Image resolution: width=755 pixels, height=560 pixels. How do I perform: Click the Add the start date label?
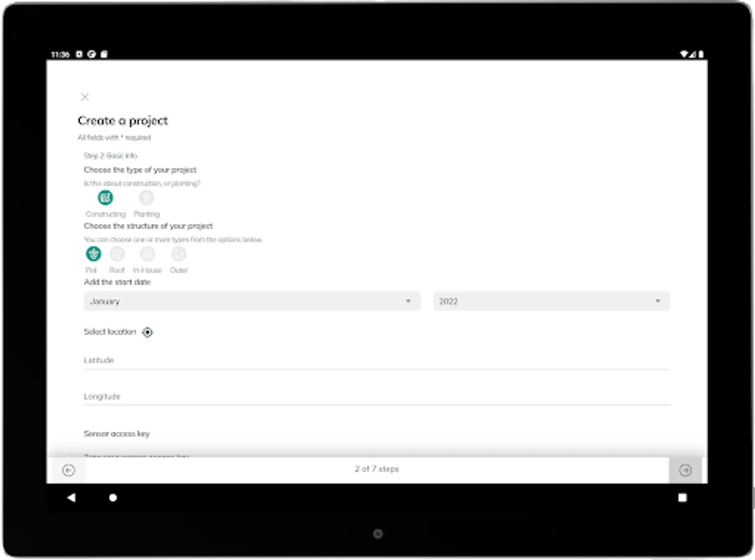coord(117,282)
